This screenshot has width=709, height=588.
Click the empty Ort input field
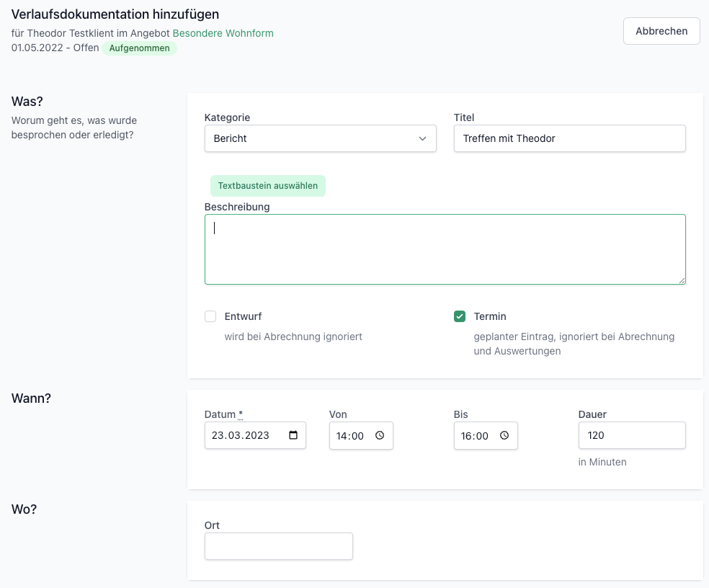pos(279,546)
